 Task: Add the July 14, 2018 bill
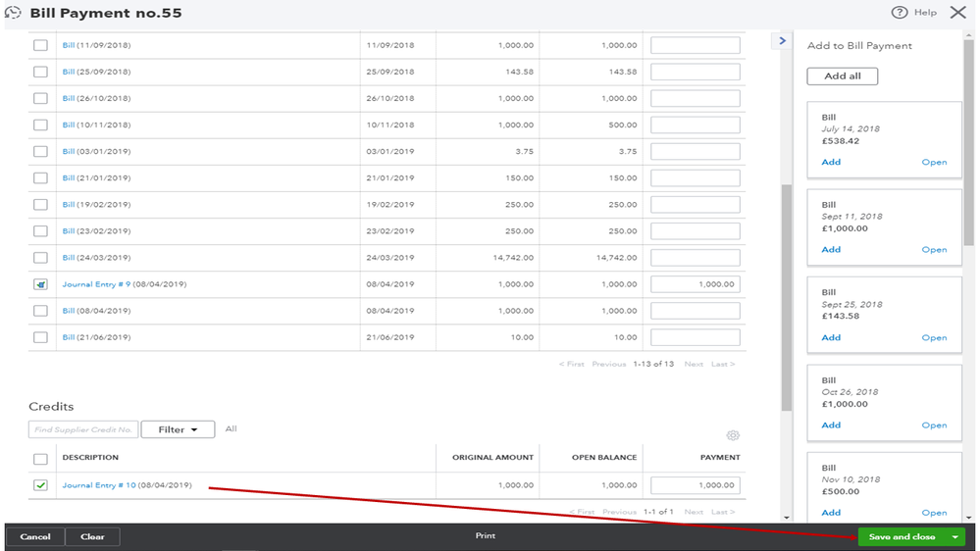[x=831, y=162]
